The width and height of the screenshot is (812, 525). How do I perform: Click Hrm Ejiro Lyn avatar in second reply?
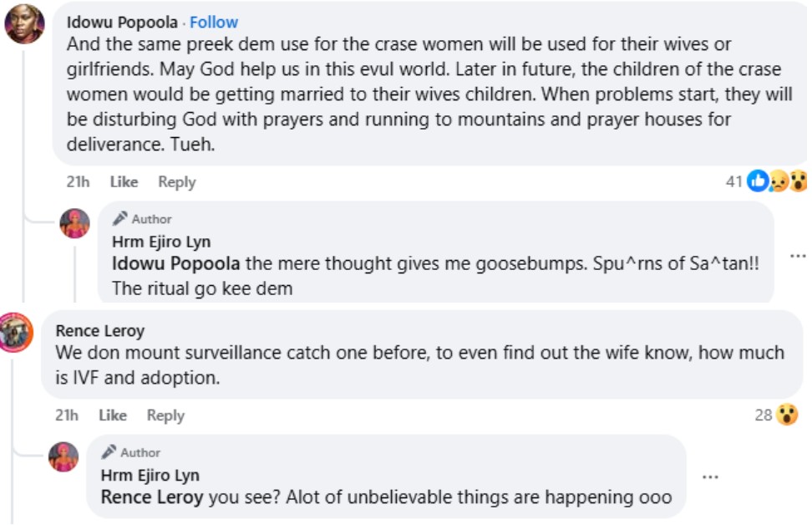click(63, 456)
